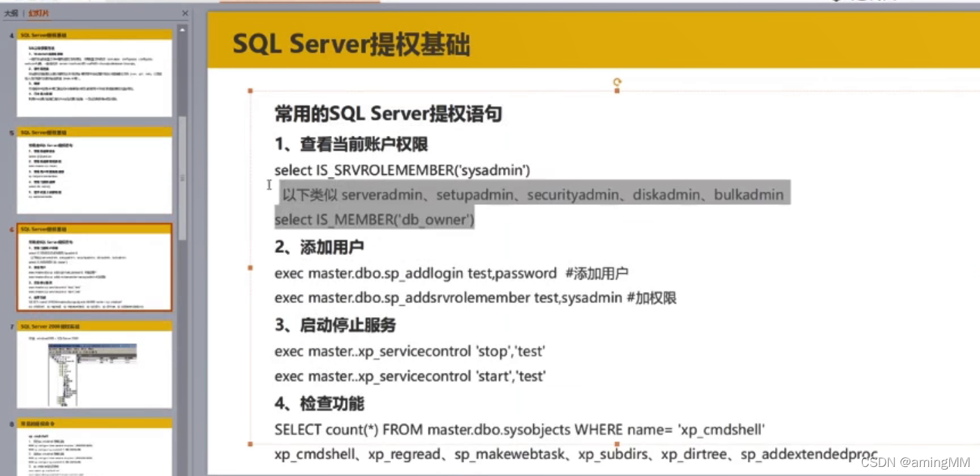Click line select IS_MEMBER('db_owner')
This screenshot has width=980, height=476.
(374, 220)
